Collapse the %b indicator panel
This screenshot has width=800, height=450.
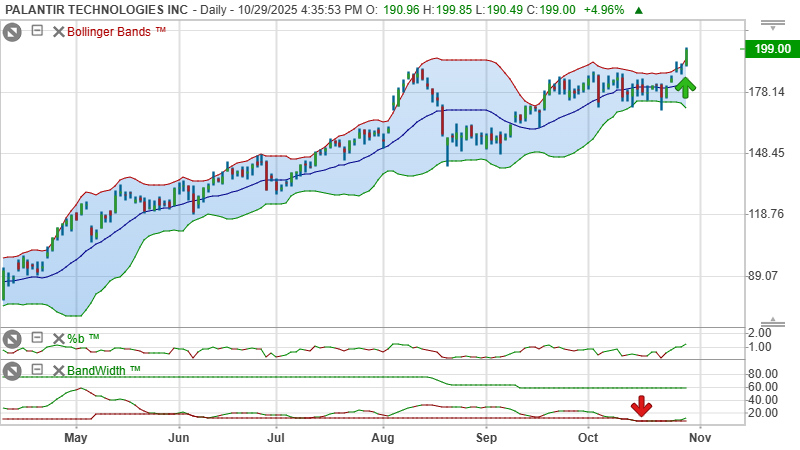(37, 339)
